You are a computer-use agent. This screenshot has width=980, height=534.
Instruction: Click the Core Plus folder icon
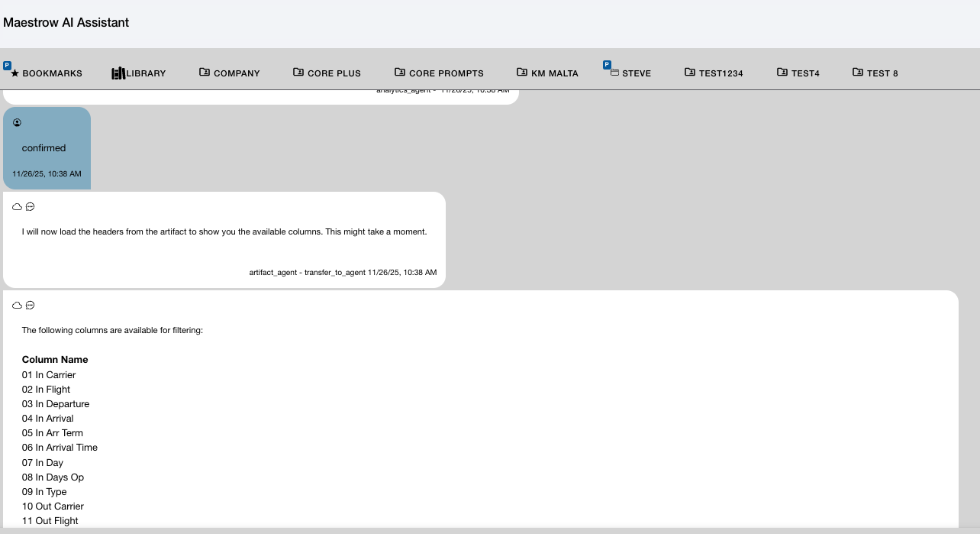(298, 72)
